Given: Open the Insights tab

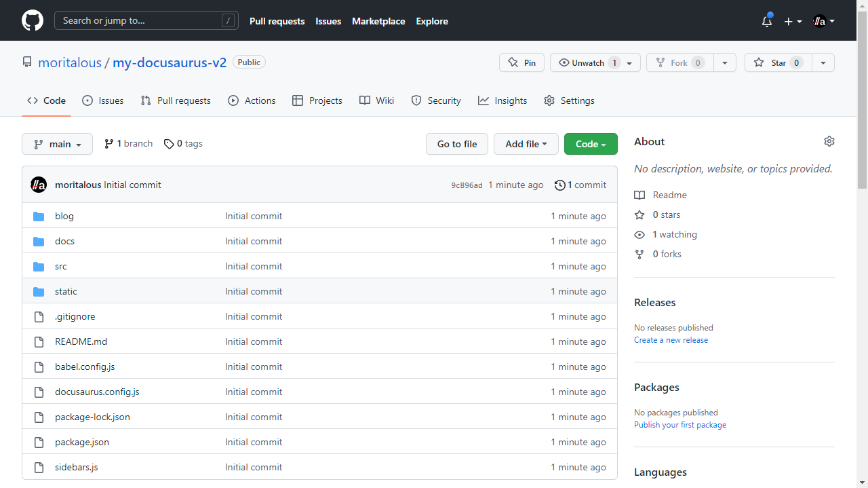Looking at the screenshot, I should click(x=502, y=100).
